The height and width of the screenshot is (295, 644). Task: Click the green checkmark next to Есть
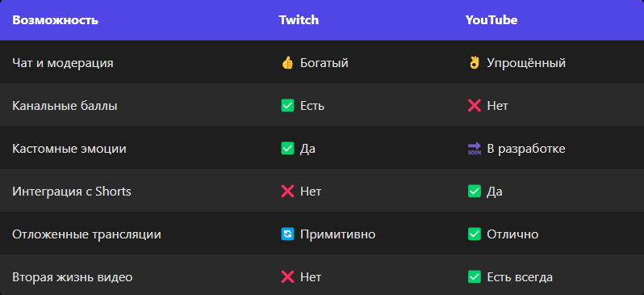(287, 106)
